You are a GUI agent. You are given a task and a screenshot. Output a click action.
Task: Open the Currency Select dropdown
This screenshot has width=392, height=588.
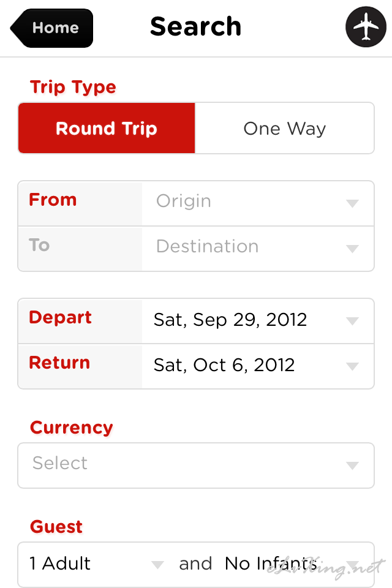196,466
